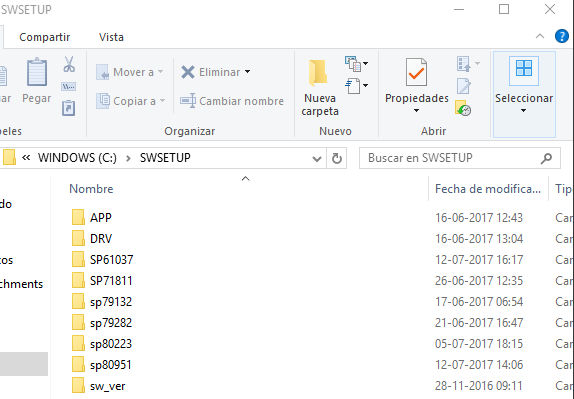Select the SP61037 folder

coord(111,260)
